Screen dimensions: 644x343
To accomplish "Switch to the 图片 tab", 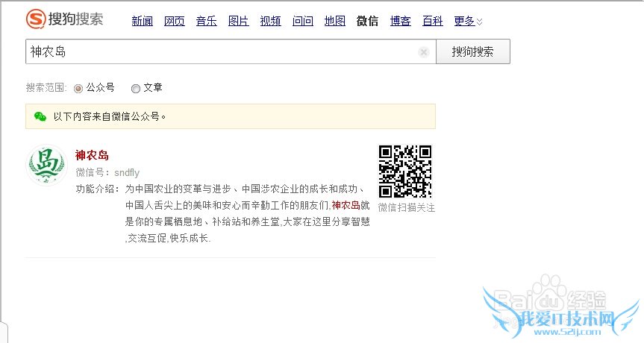I will 238,21.
